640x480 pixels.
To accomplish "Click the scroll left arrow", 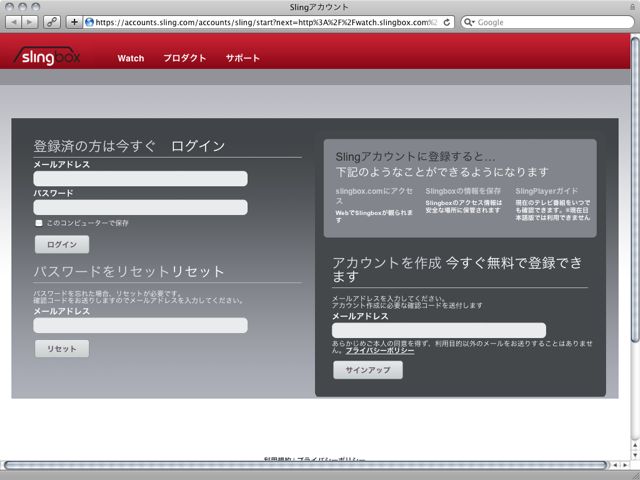I will point(616,465).
